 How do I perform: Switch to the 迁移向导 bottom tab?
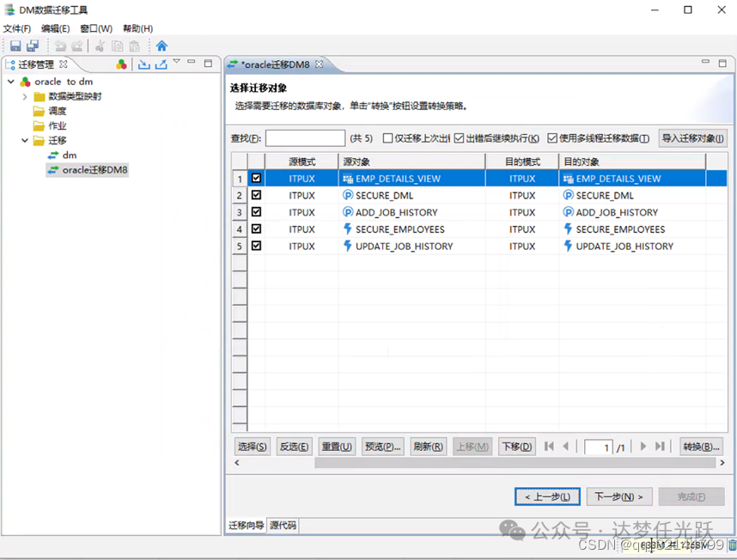[246, 526]
